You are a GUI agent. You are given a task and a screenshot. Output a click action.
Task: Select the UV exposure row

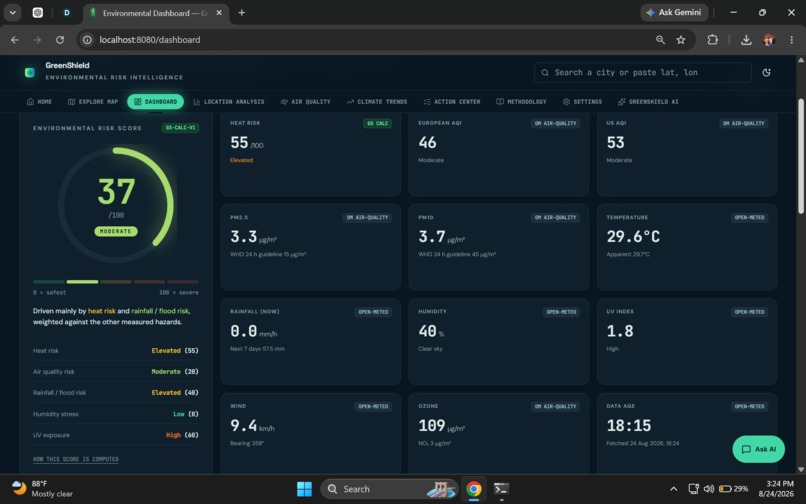(116, 435)
